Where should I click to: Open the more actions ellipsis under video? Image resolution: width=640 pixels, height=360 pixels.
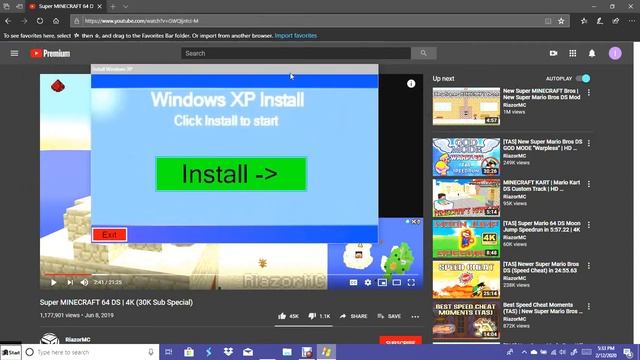[415, 316]
